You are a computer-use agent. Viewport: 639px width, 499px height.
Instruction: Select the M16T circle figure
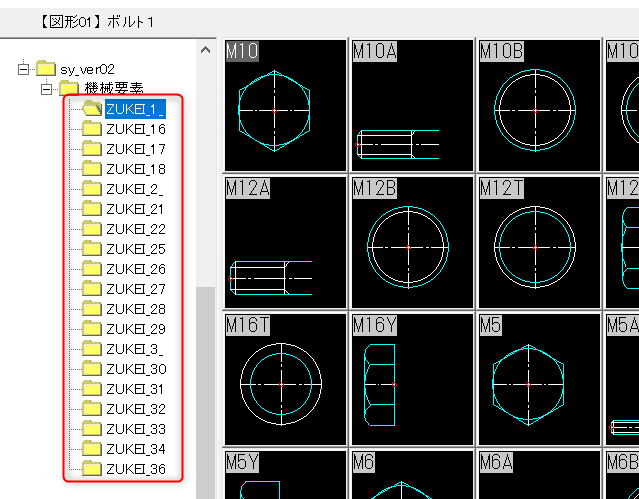tap(285, 380)
